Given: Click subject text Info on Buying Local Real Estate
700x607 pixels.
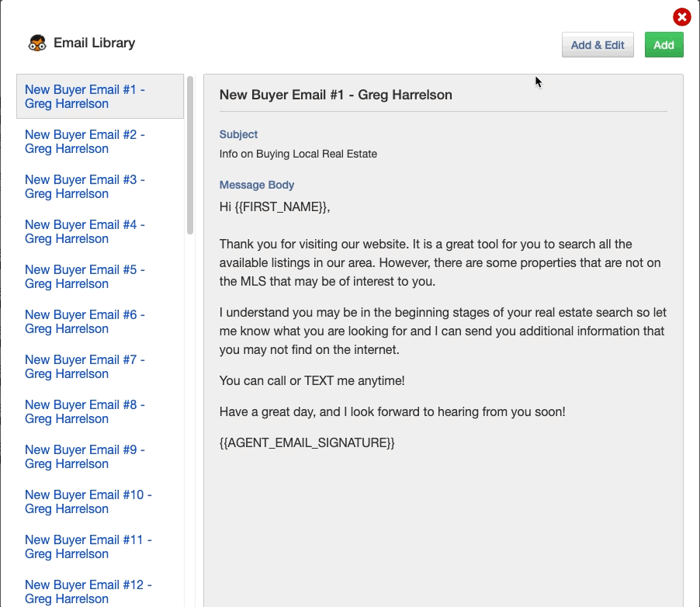Looking at the screenshot, I should point(298,154).
